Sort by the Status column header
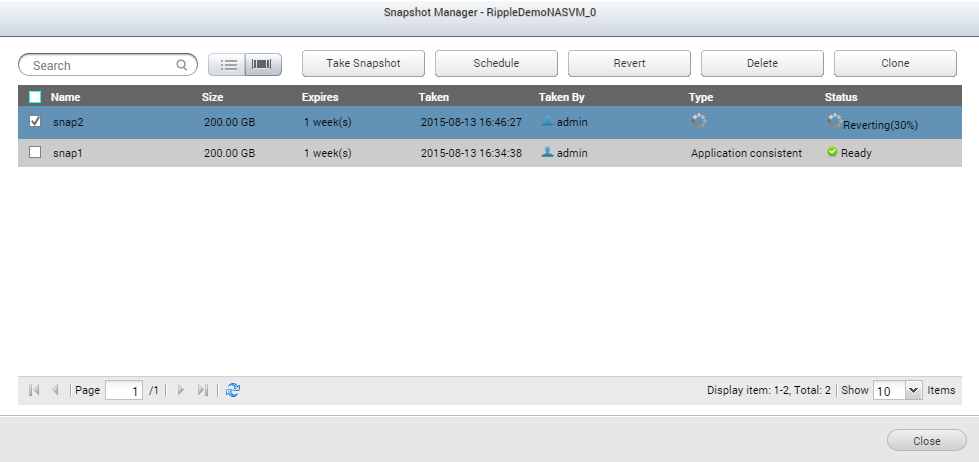 tap(841, 97)
